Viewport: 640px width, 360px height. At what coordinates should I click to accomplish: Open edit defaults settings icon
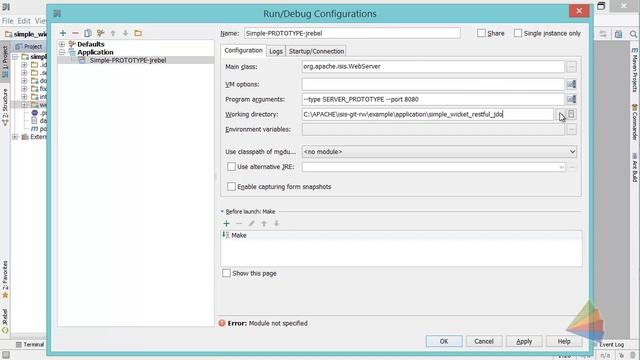click(x=100, y=33)
